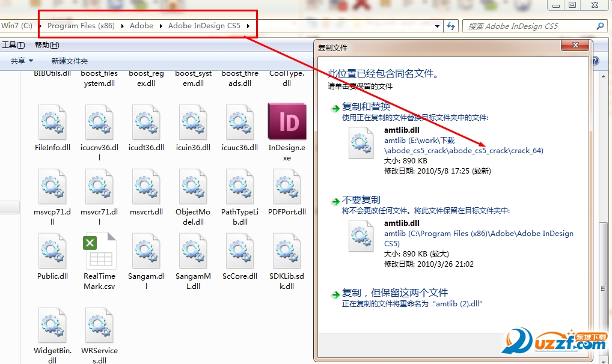Close the 复制文件 dialog
Viewport: 612px width, 364px height.
coord(575,45)
